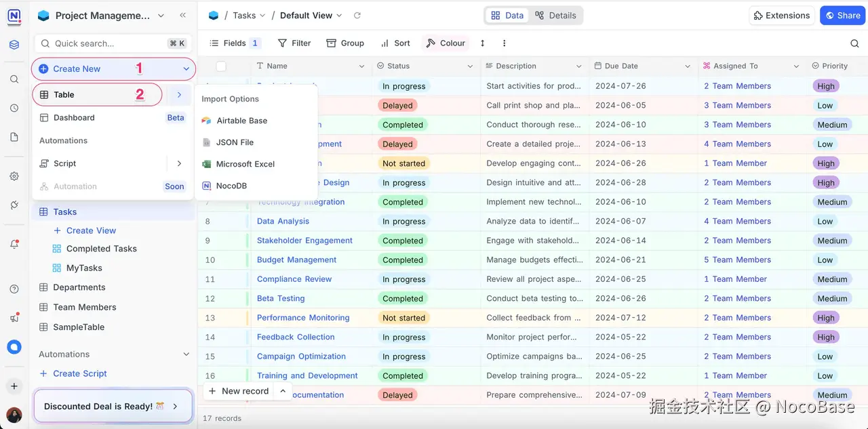Toggle the select-all rows checkbox
The height and width of the screenshot is (429, 868).
(x=221, y=66)
